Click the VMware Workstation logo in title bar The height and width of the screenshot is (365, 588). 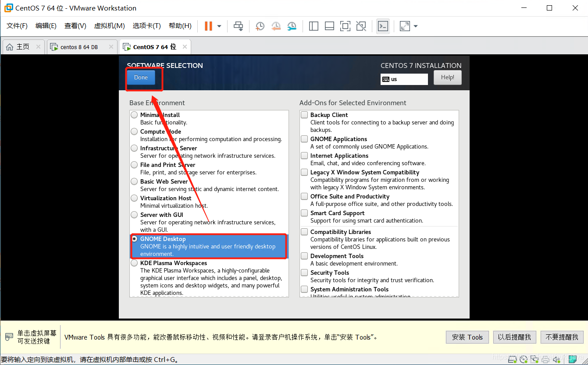pos(8,8)
